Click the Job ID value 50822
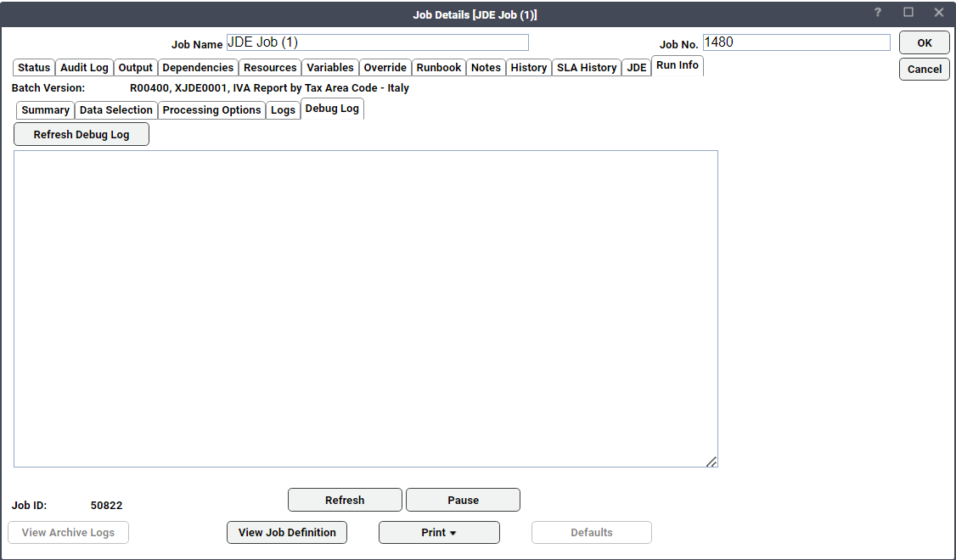The height and width of the screenshot is (560, 956). 107,506
